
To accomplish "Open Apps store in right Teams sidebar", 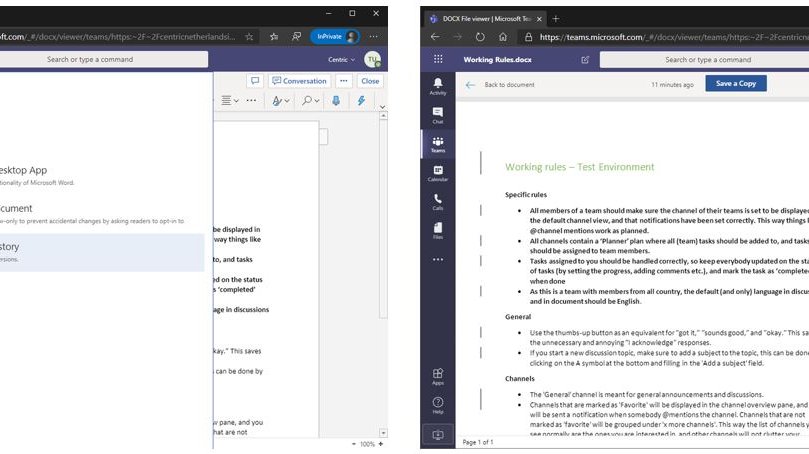I will tap(438, 377).
